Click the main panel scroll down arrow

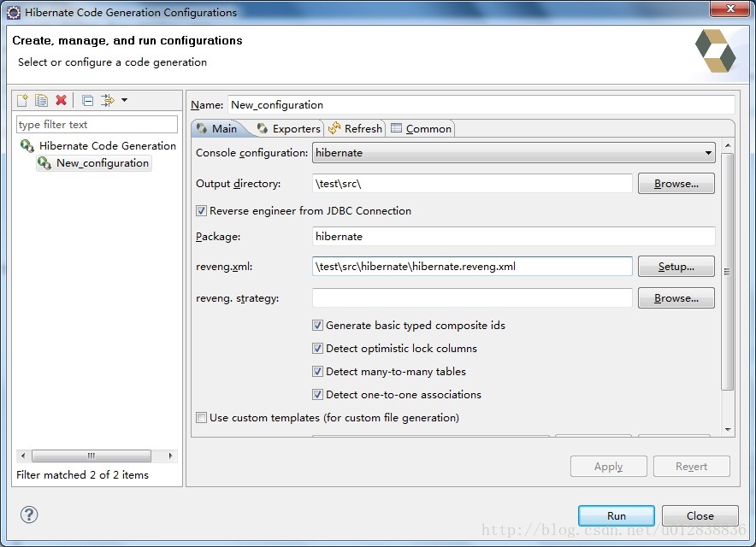point(728,429)
